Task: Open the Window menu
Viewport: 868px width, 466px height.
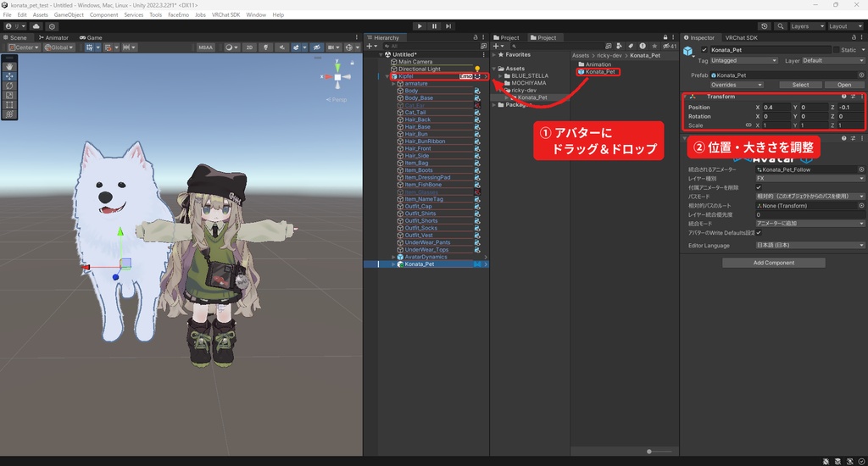Action: tap(256, 15)
